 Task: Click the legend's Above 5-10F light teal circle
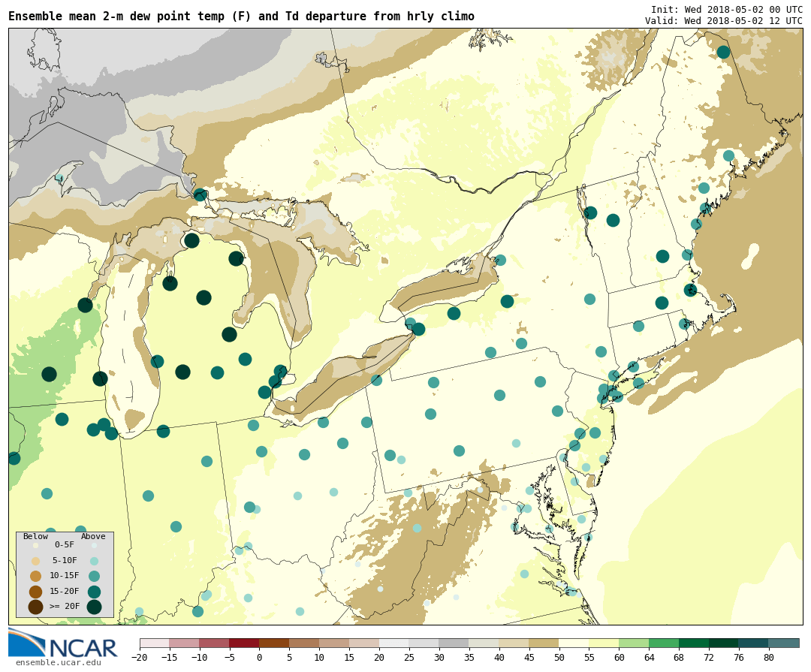(94, 561)
